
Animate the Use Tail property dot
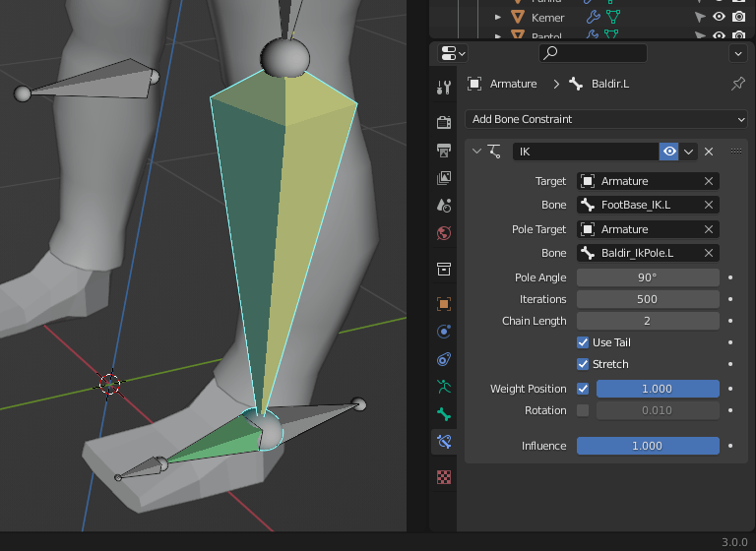730,342
